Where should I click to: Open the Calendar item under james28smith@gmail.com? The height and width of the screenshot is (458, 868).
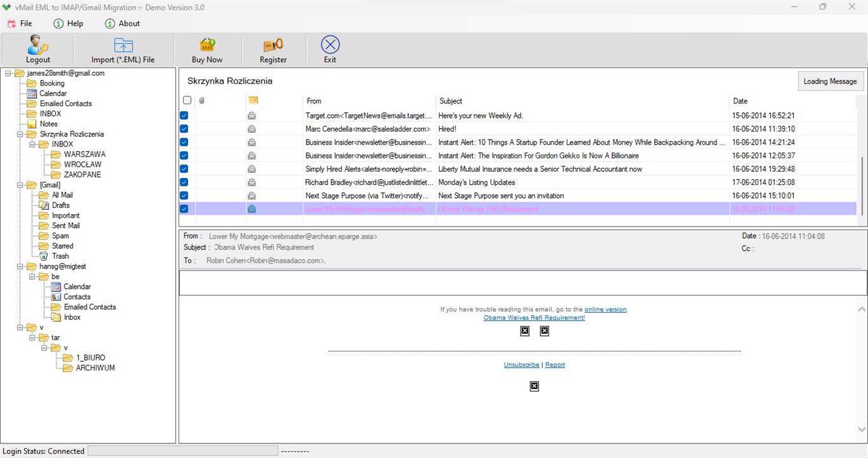click(52, 93)
